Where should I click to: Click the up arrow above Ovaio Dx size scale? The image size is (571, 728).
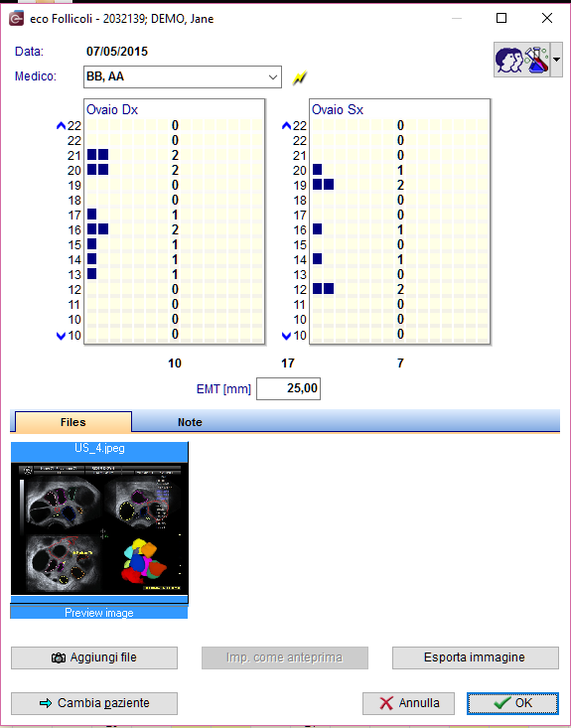(61, 125)
